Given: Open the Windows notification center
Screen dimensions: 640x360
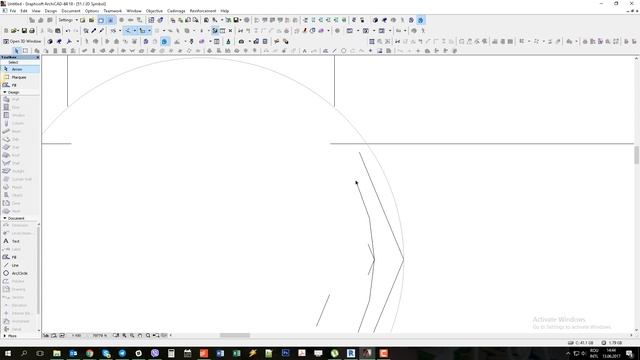Looking at the screenshot, I should [630, 353].
